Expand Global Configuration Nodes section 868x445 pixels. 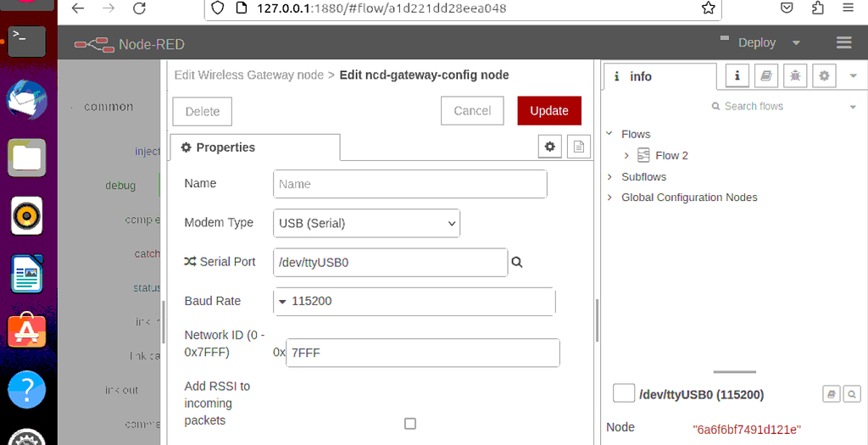[609, 197]
